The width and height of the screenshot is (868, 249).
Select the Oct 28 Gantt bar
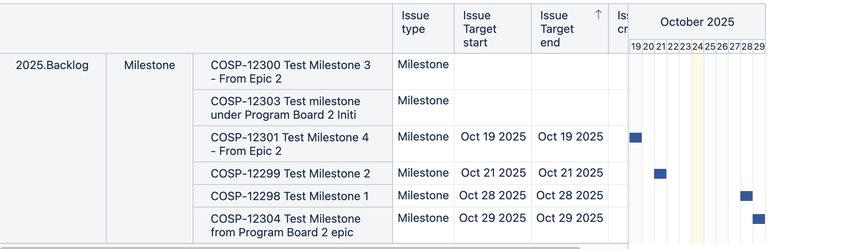coord(746,196)
